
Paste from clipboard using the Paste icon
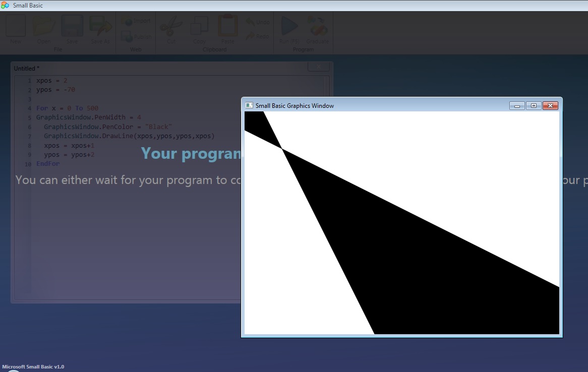pos(227,28)
